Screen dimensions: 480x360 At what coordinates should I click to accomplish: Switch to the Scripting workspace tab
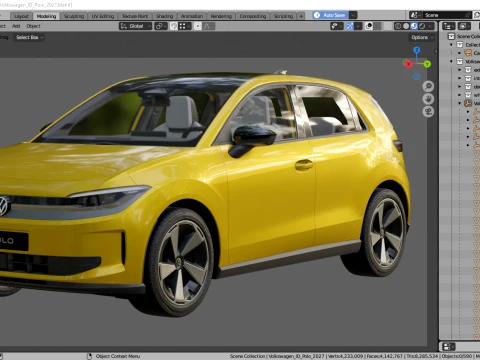[x=283, y=16]
